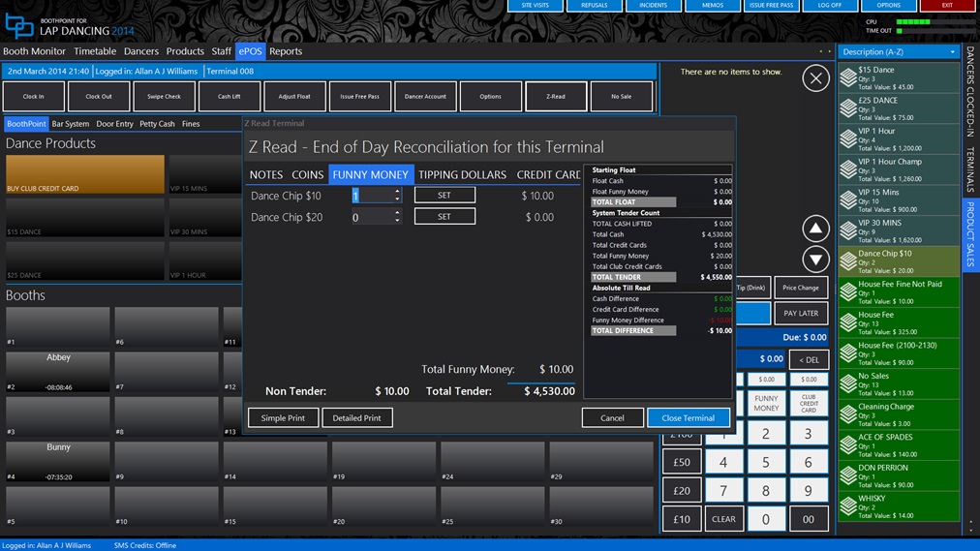Select booth #4 Bunny
The width and height of the screenshot is (980, 551).
coord(57,462)
